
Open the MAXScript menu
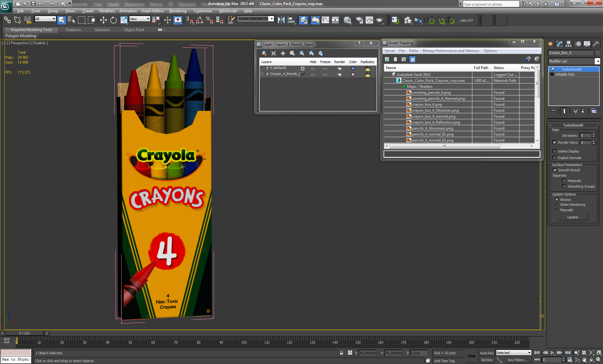228,11
